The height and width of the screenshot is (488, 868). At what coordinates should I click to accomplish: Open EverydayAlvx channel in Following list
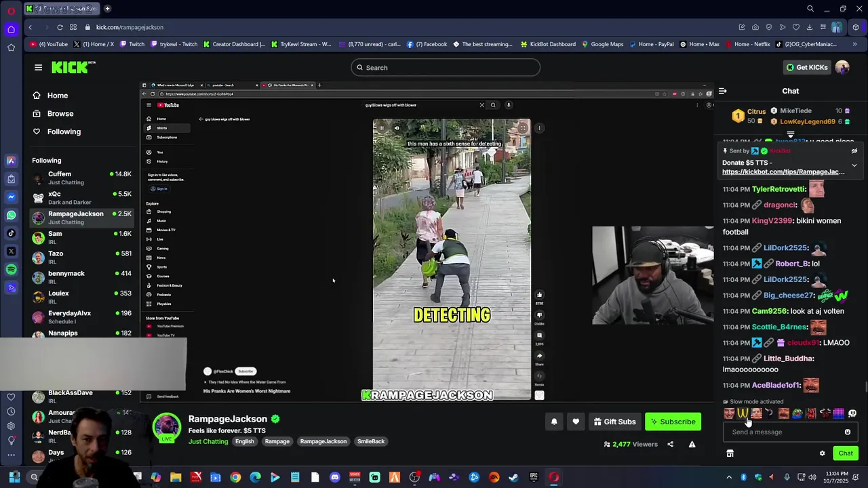(x=81, y=317)
